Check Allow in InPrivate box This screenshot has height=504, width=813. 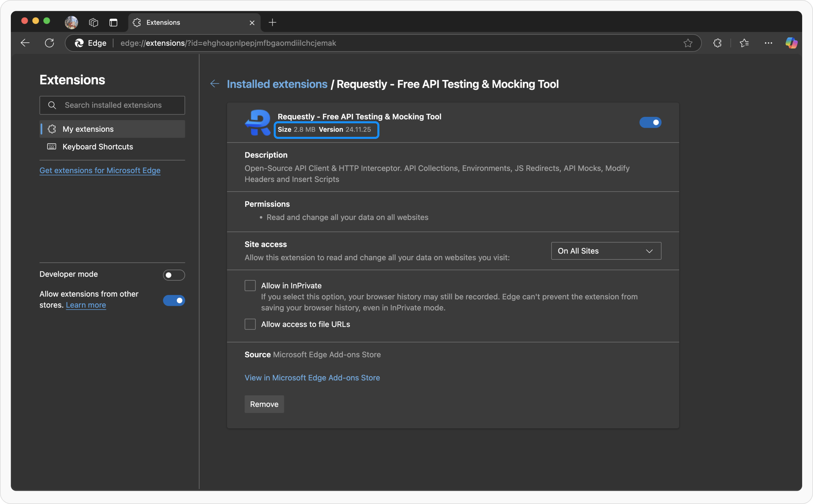point(250,286)
